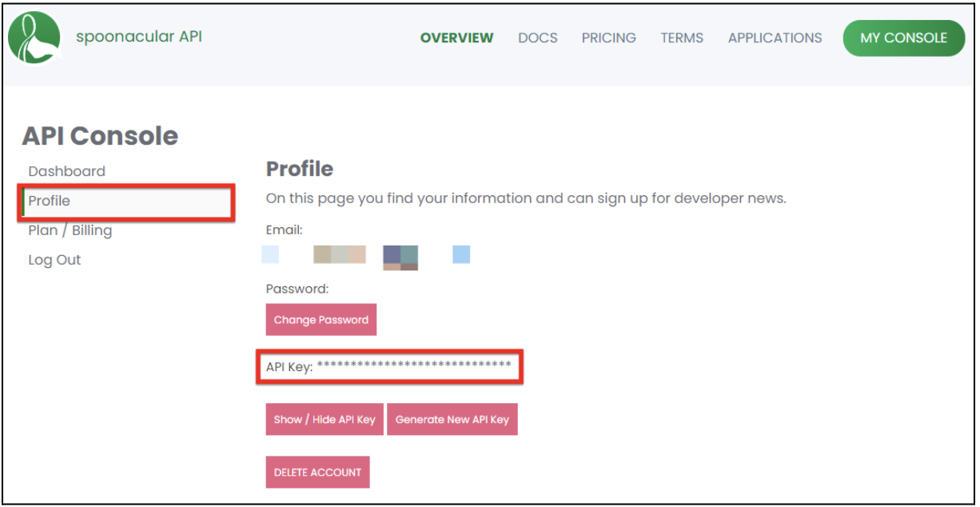
Task: Open the TERMS navigation item
Action: [x=682, y=38]
